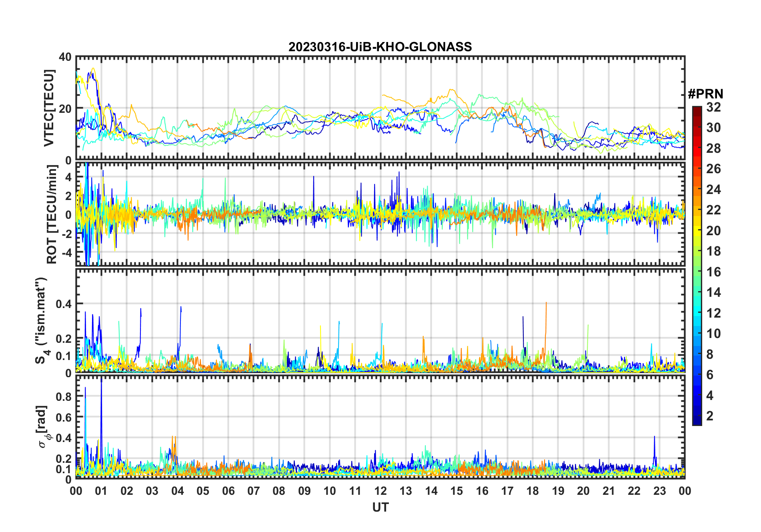The image size is (761, 532).
Task: Click the #PRN colorbar title
Action: (706, 94)
